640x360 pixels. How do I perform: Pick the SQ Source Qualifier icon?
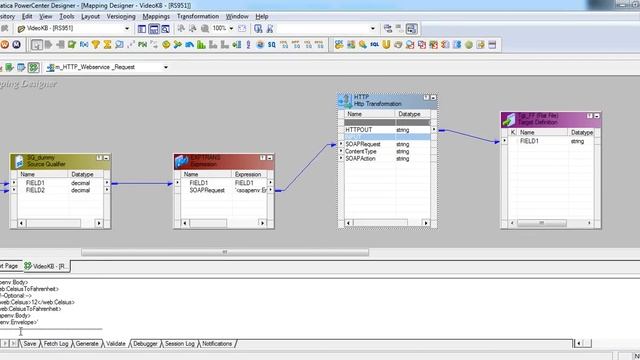272,44
